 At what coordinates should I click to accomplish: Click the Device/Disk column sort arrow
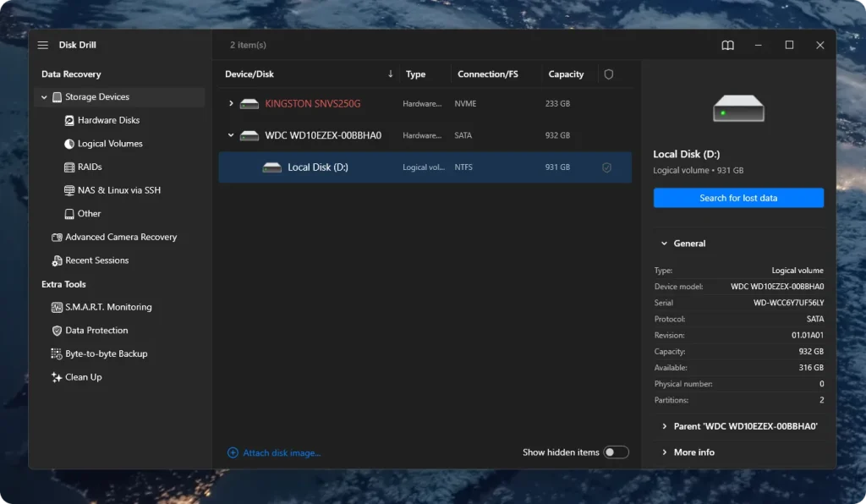coord(391,74)
